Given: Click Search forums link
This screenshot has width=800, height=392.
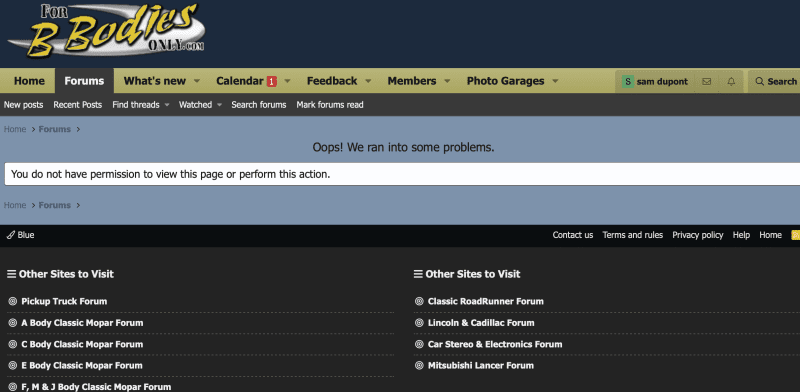Looking at the screenshot, I should point(259,105).
